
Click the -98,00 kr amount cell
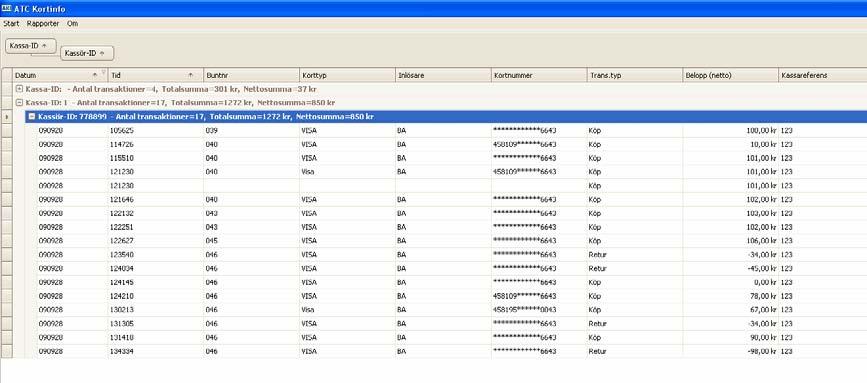coord(730,351)
